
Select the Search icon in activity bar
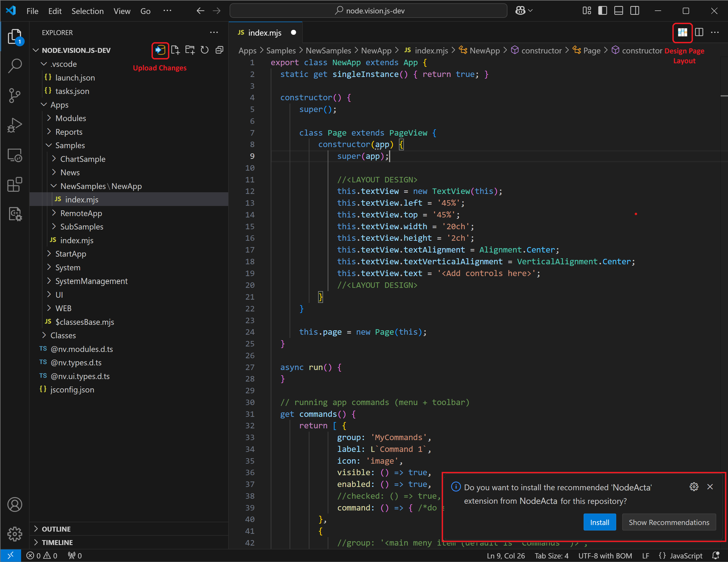click(15, 66)
